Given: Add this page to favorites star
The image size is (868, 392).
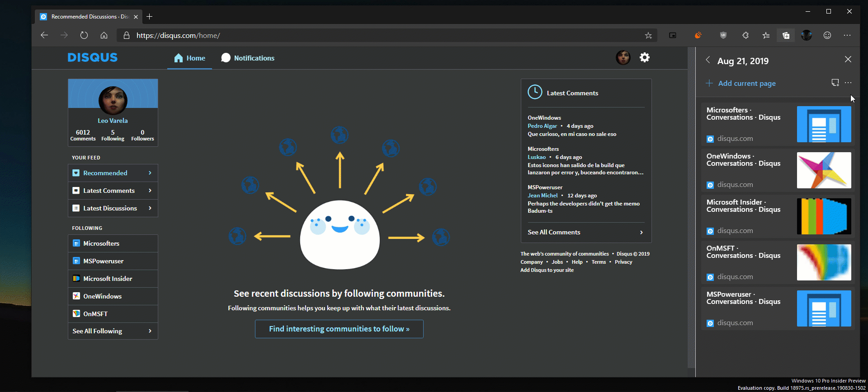Looking at the screenshot, I should click(x=648, y=35).
